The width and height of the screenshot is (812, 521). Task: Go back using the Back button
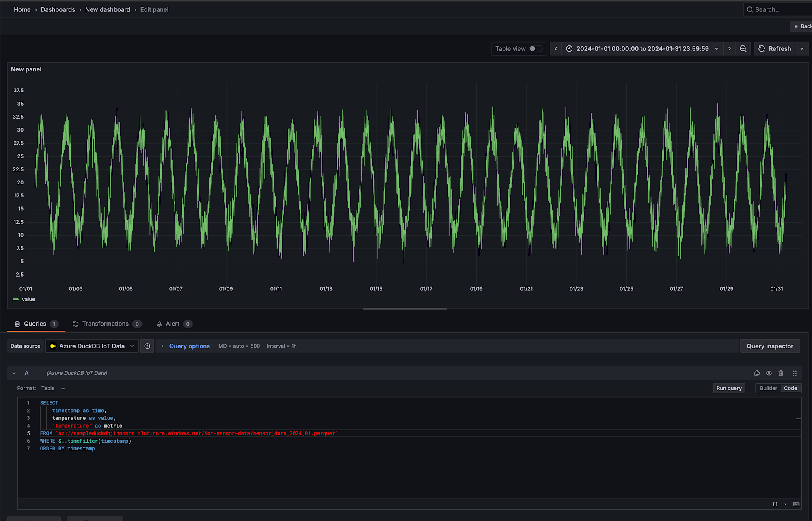pyautogui.click(x=801, y=26)
